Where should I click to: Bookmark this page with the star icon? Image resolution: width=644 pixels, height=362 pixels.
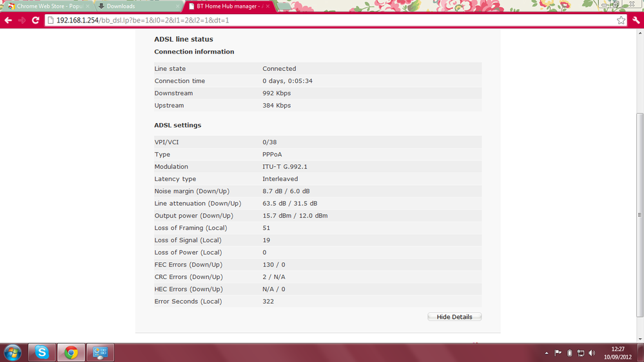click(x=621, y=20)
